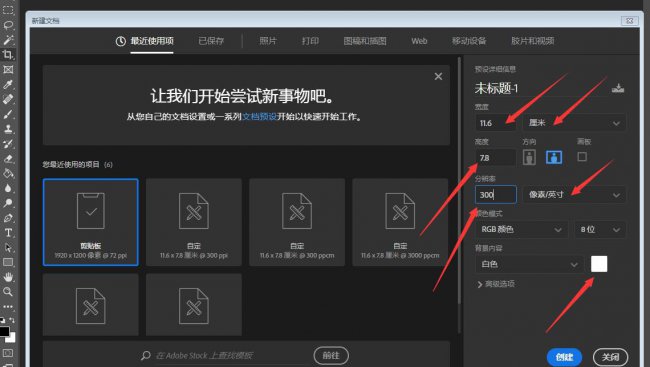Select the Paint Bucket tool
650x367 pixels.
[8, 173]
